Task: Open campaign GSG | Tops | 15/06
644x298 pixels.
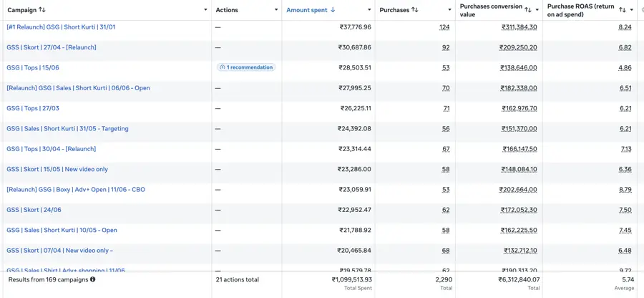Action: click(33, 67)
